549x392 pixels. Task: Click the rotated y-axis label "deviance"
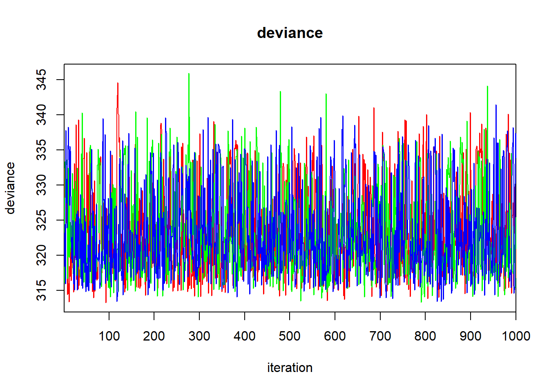[x=10, y=188]
